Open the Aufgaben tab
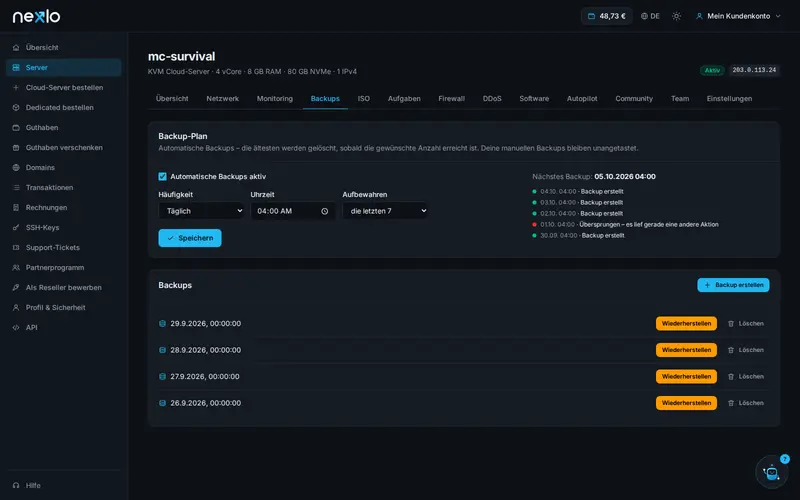Image resolution: width=800 pixels, height=500 pixels. tap(404, 98)
